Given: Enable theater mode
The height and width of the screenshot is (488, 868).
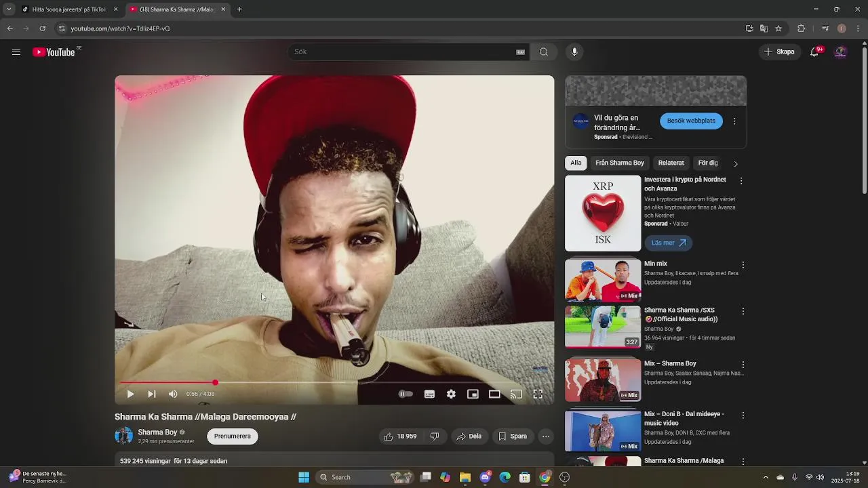Looking at the screenshot, I should click(x=494, y=394).
